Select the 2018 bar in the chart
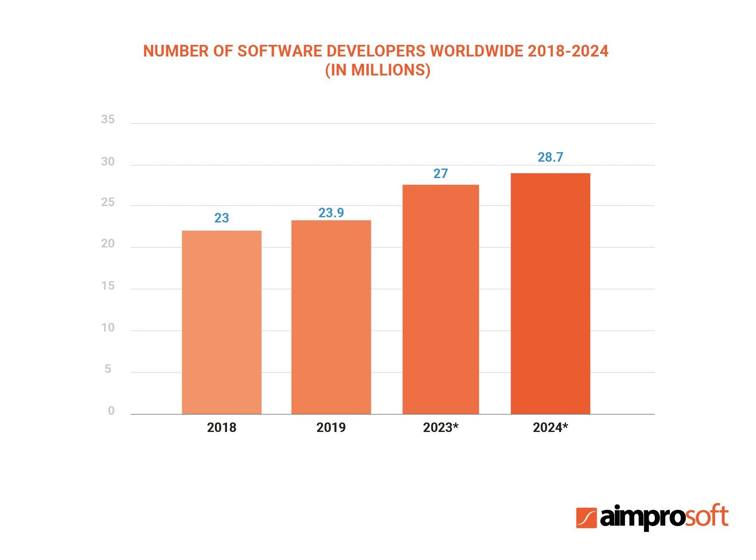The width and height of the screenshot is (756, 560). tap(221, 322)
